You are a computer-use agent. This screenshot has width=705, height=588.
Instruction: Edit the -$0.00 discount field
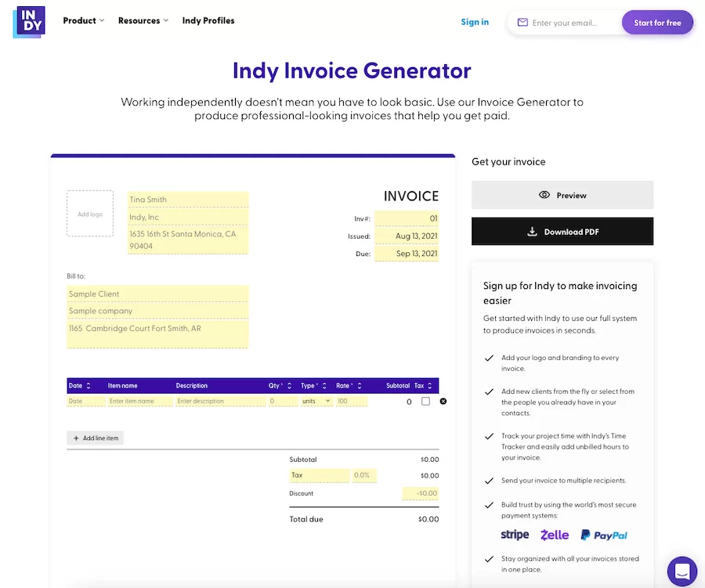(421, 493)
